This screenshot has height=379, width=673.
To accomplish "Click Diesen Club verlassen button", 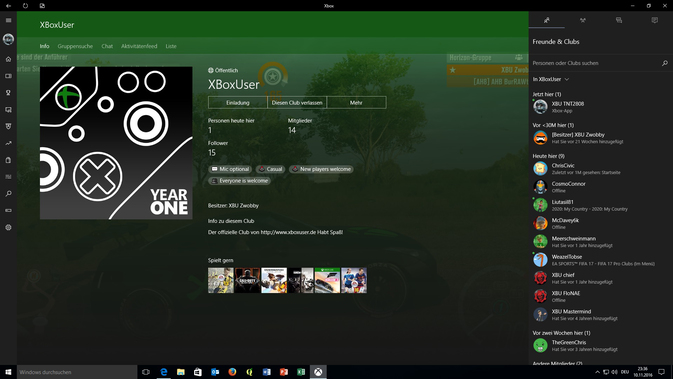I will pos(297,103).
